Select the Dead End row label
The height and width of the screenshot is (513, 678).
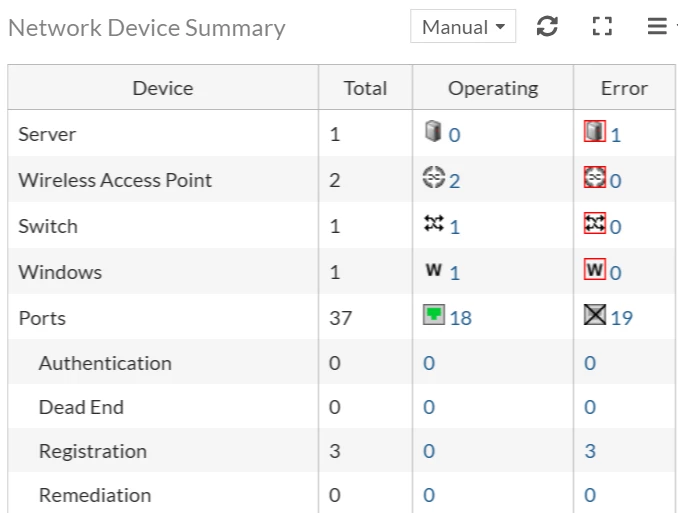(81, 407)
